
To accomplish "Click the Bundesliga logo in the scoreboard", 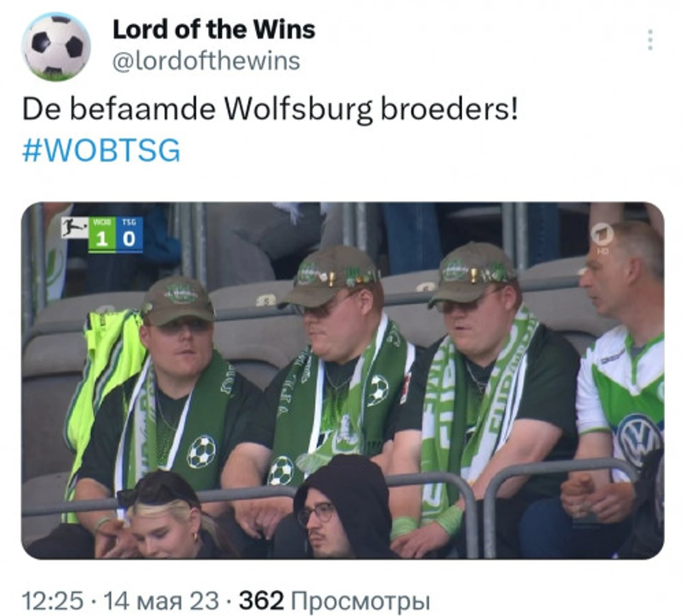I will point(74,228).
